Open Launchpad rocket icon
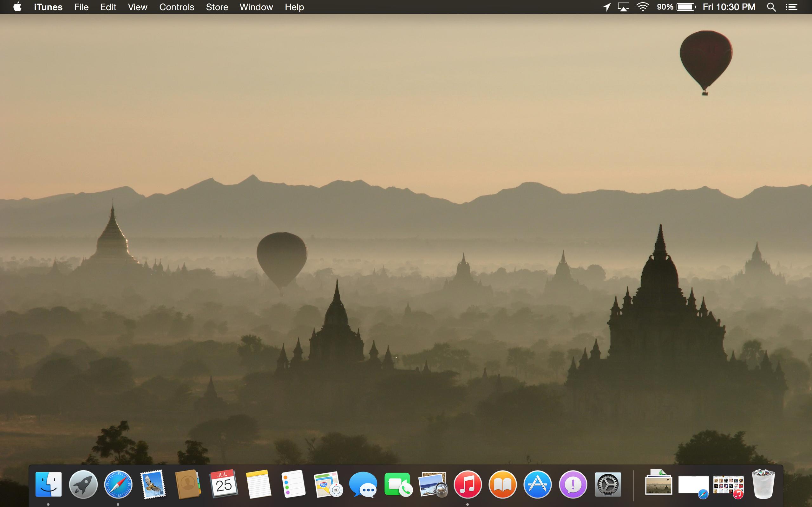The width and height of the screenshot is (812, 507). coord(83,485)
